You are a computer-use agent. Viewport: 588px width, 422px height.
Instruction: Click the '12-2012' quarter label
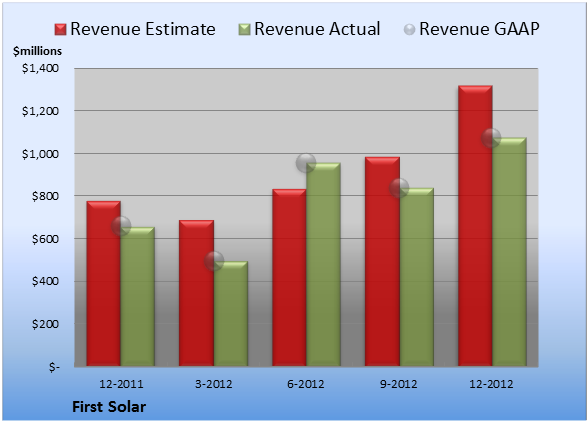pos(491,384)
